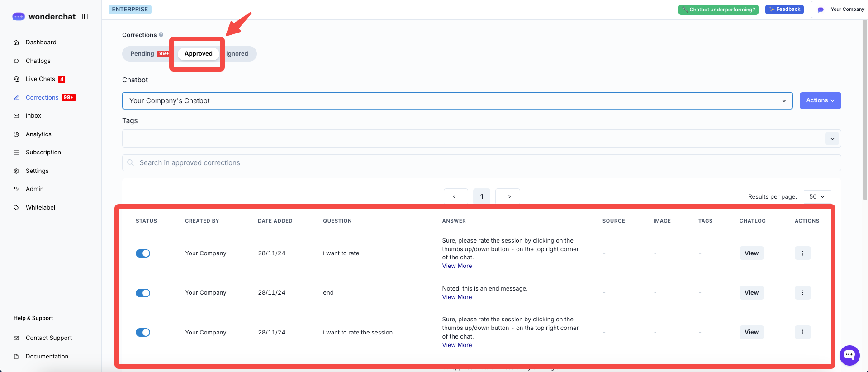Open Live Chats in the sidebar
The height and width of the screenshot is (372, 868).
(40, 79)
